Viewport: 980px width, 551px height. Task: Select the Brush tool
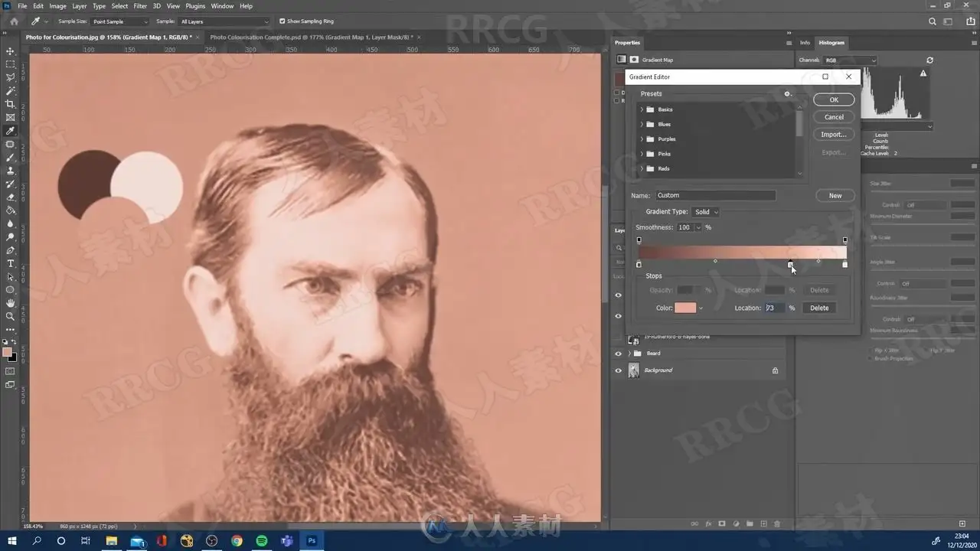click(x=11, y=158)
